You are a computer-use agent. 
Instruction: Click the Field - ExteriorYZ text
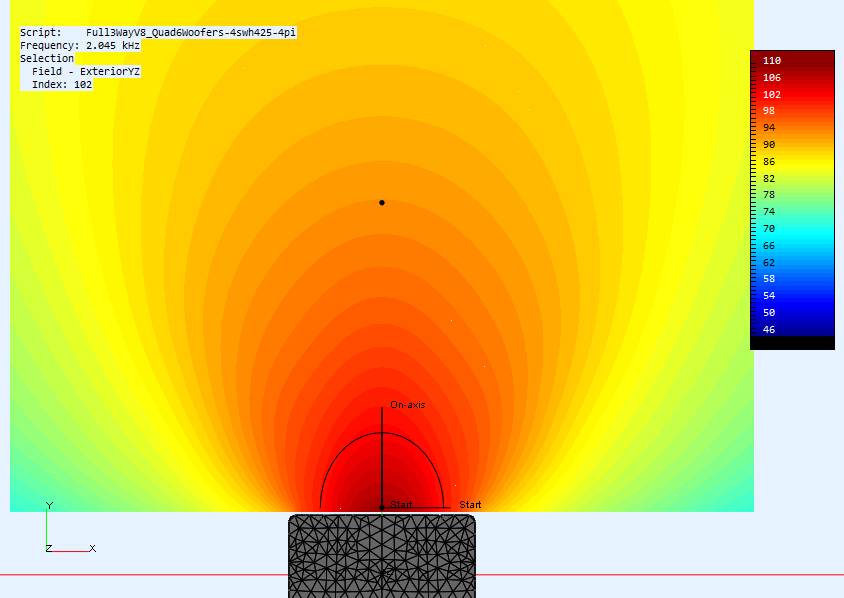(86, 71)
